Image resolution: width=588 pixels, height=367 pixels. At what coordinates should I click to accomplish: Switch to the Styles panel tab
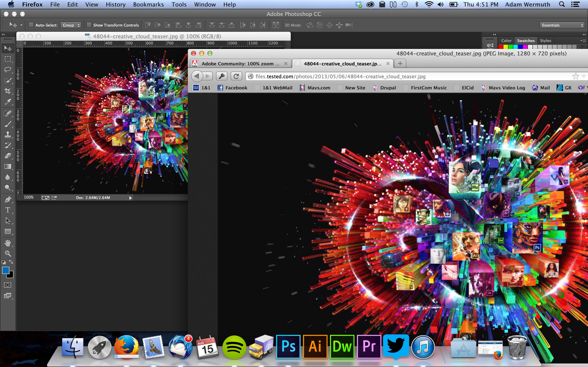[x=545, y=41]
